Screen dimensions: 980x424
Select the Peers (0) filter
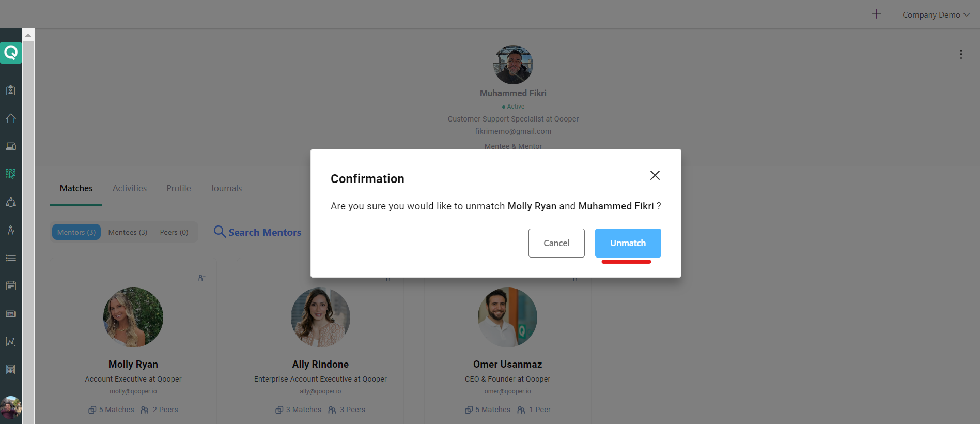click(x=174, y=232)
